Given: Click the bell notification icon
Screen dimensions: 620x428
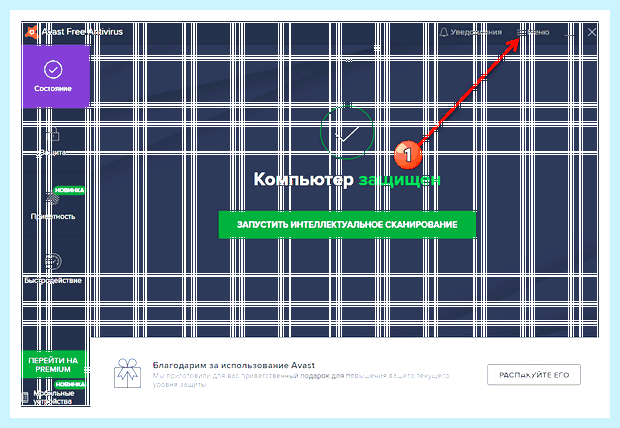Looking at the screenshot, I should pos(444,32).
